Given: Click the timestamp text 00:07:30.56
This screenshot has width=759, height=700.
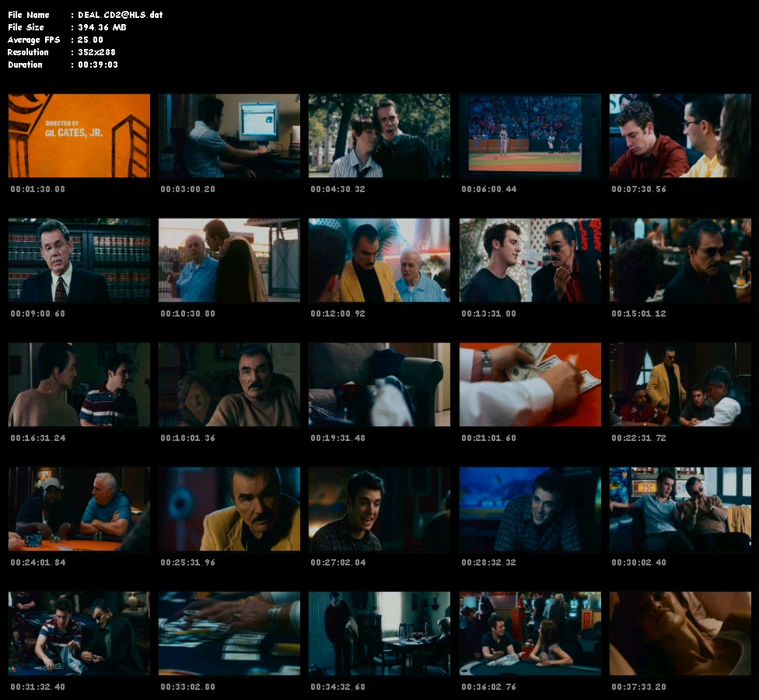Looking at the screenshot, I should [639, 189].
